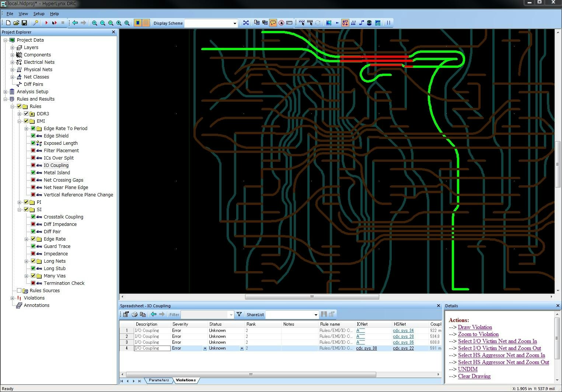Click the open folder icon in toolbar
Viewport: 562px width, 392px height.
click(16, 23)
